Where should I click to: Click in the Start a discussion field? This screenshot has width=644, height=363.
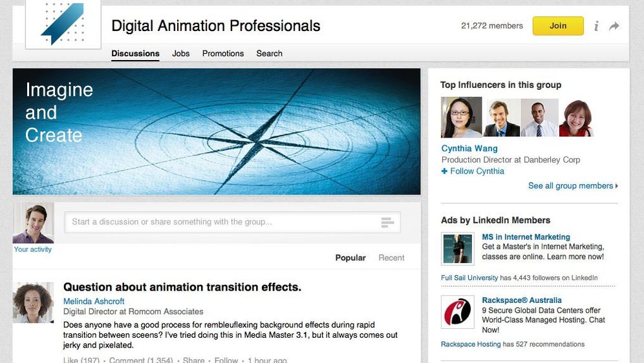pyautogui.click(x=232, y=222)
